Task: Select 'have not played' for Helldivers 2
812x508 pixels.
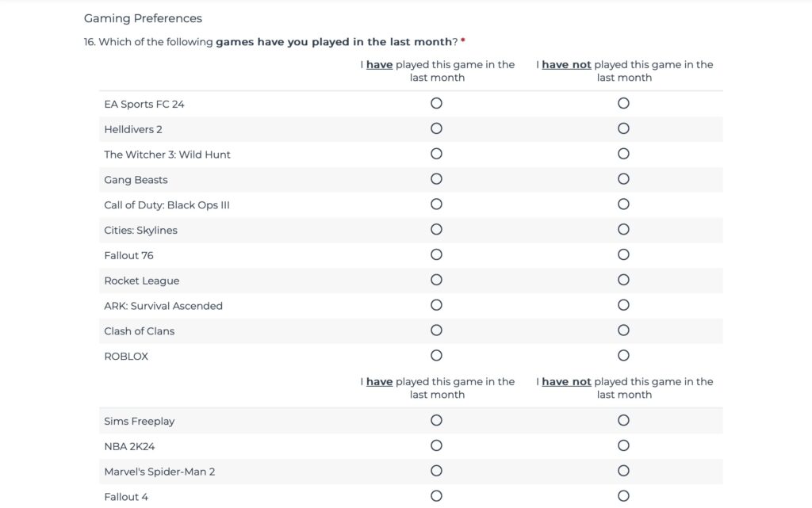Action: tap(623, 128)
